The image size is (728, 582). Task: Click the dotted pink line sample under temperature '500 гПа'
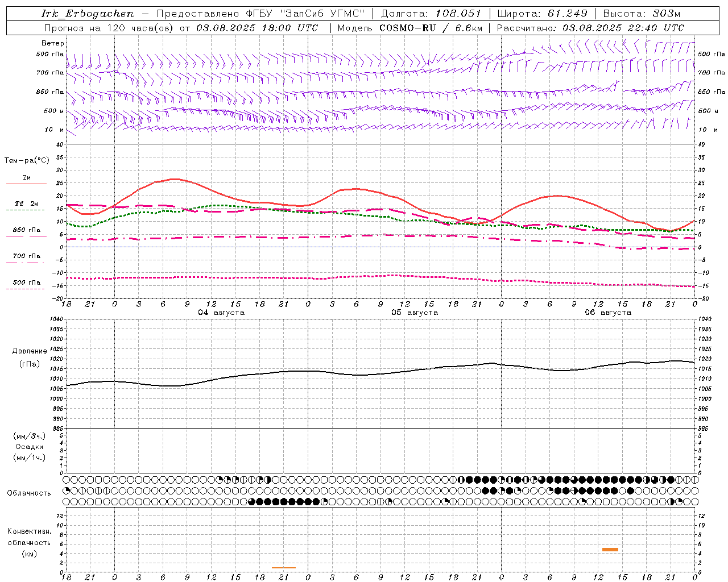(25, 289)
